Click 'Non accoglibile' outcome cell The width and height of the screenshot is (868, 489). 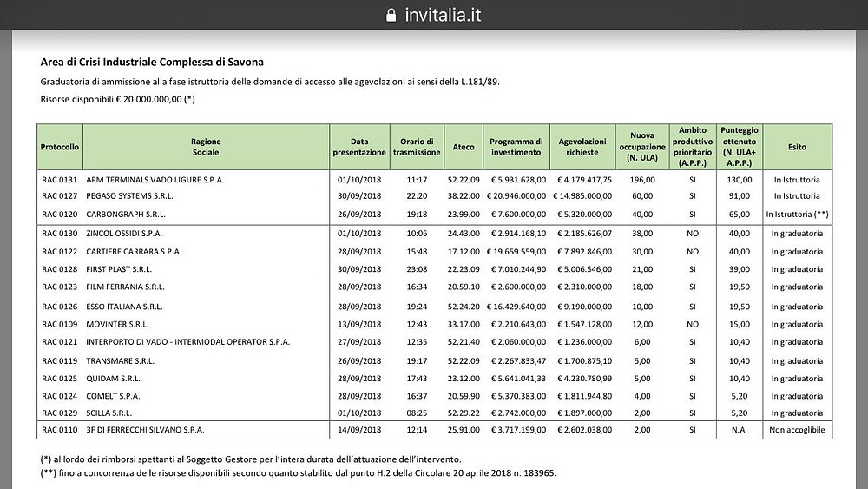click(797, 430)
